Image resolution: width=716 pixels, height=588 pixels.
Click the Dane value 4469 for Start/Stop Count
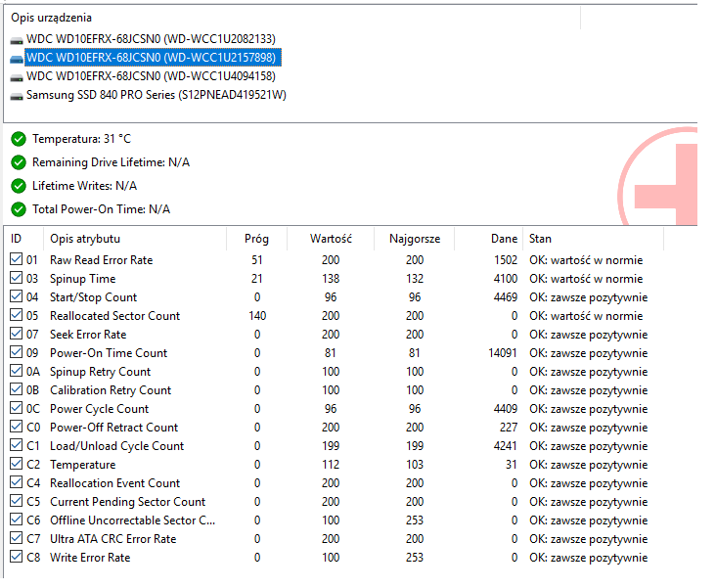(506, 297)
